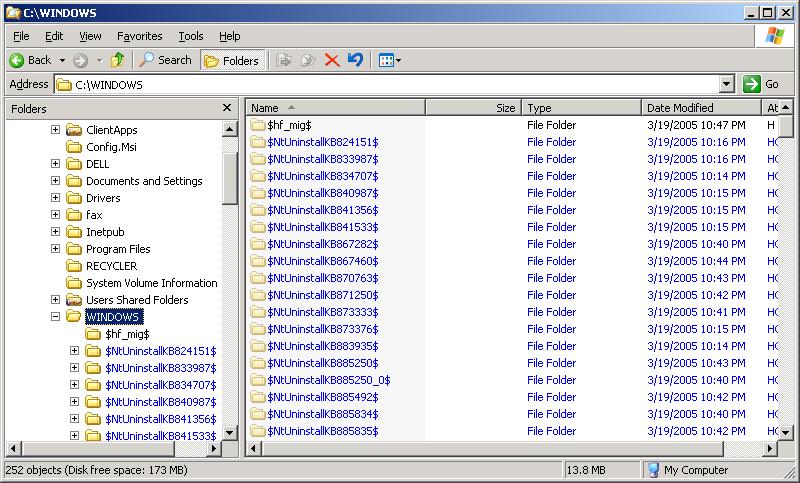This screenshot has width=800, height=483.
Task: Click folder icon of $NtUninstallKB840987$ in list
Action: [258, 193]
